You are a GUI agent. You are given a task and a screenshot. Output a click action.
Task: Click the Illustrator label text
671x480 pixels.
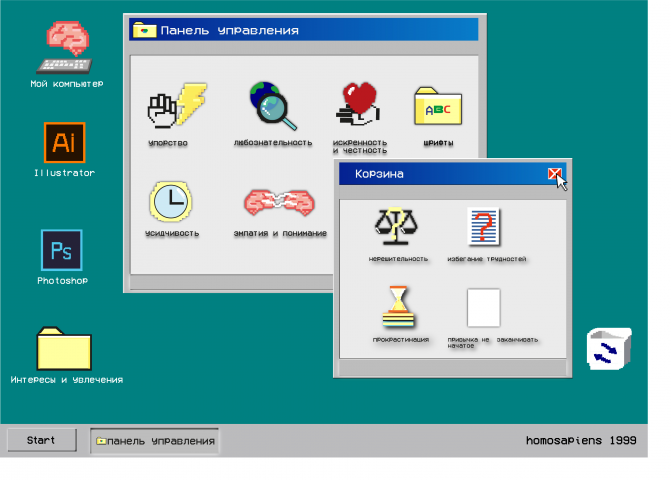coord(64,173)
